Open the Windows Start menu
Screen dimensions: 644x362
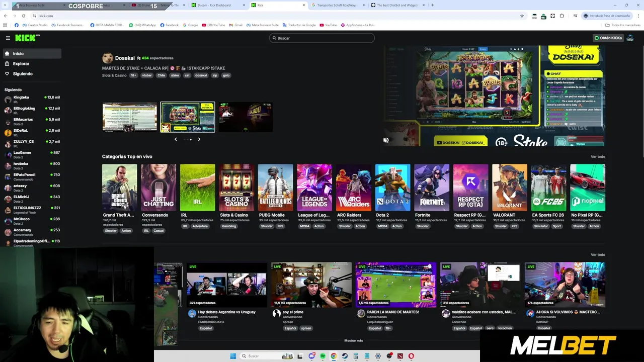pos(233,356)
